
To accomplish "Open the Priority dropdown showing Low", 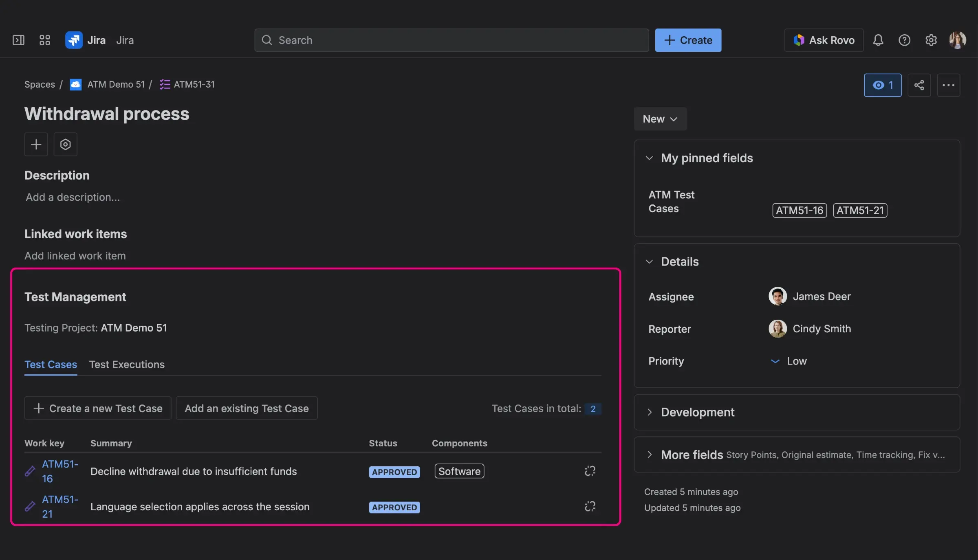I will pos(789,361).
